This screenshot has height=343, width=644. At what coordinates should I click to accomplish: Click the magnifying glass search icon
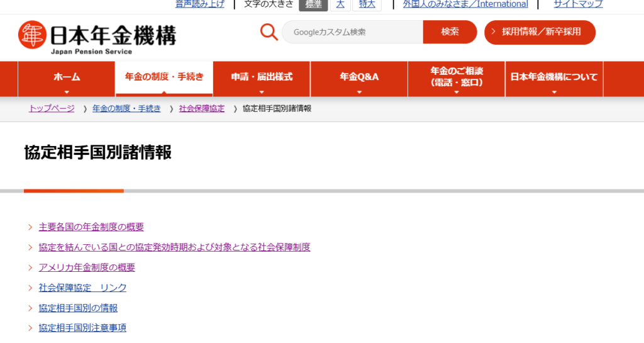[x=269, y=32]
